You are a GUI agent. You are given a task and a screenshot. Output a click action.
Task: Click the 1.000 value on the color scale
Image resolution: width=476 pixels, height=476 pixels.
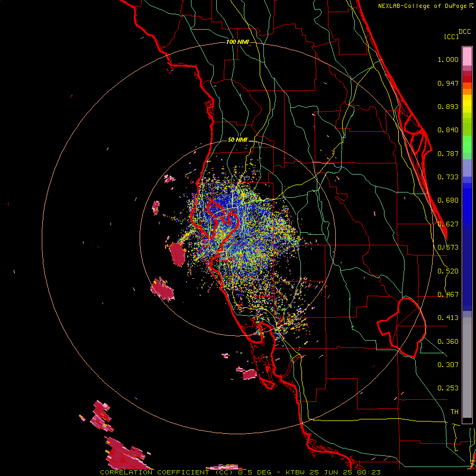(x=448, y=59)
